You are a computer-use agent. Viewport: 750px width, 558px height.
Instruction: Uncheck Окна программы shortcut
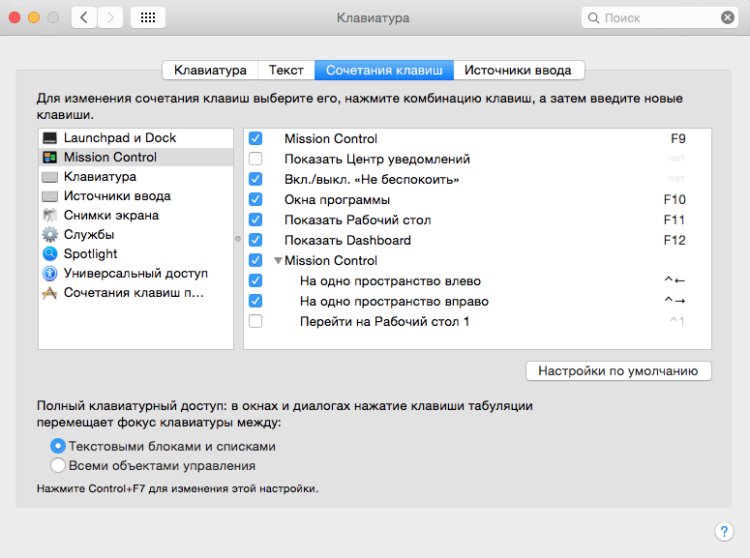[x=255, y=199]
